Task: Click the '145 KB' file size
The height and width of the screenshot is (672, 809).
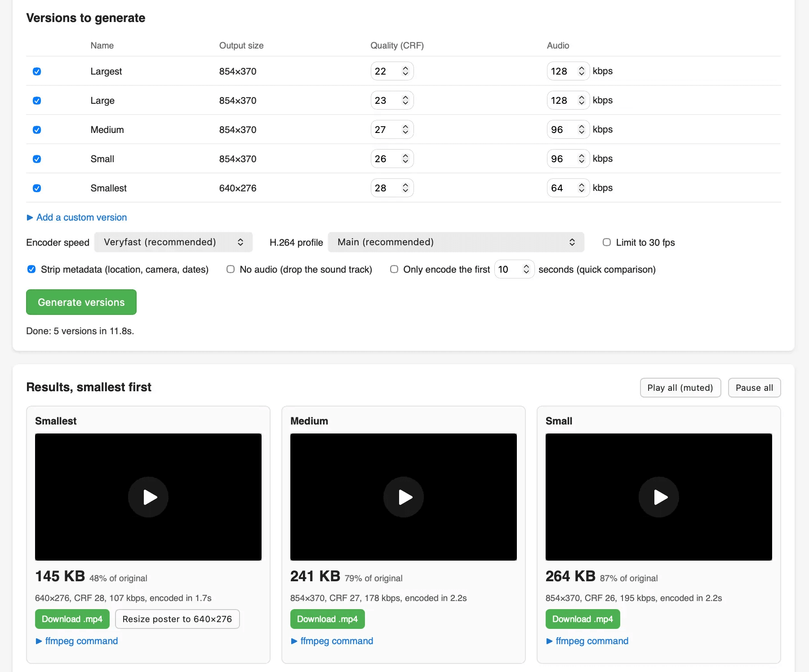Action: click(60, 576)
